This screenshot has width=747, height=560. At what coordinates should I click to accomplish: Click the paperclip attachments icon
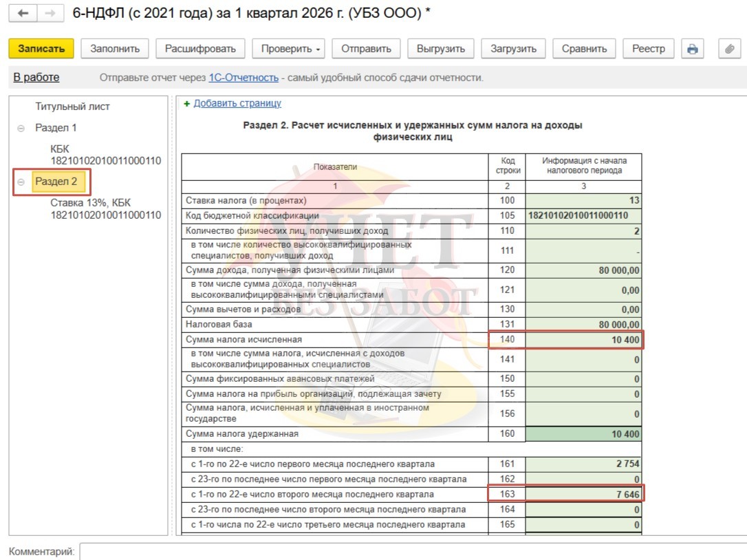click(727, 49)
